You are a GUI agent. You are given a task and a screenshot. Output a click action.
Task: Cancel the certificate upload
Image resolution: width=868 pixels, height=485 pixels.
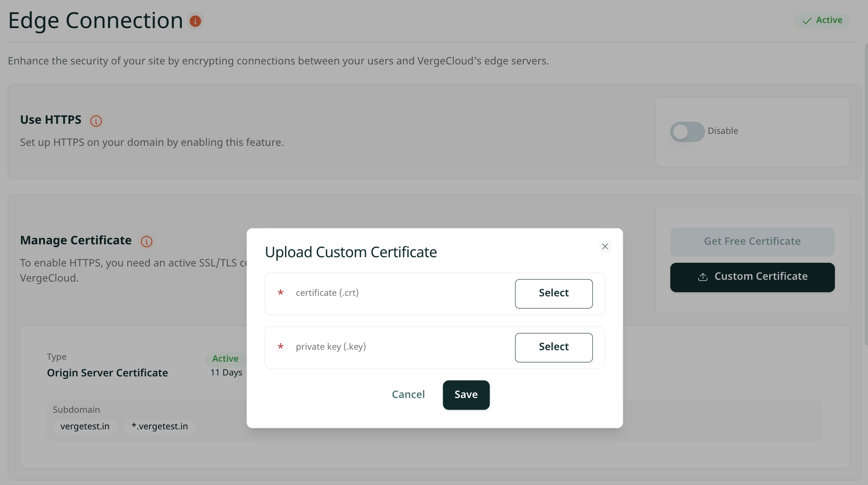(x=408, y=395)
